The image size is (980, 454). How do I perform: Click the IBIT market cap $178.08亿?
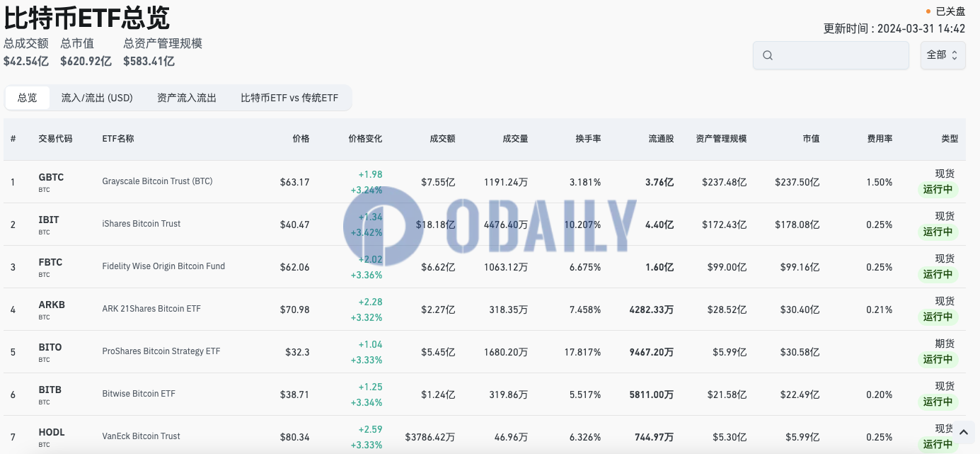point(797,225)
